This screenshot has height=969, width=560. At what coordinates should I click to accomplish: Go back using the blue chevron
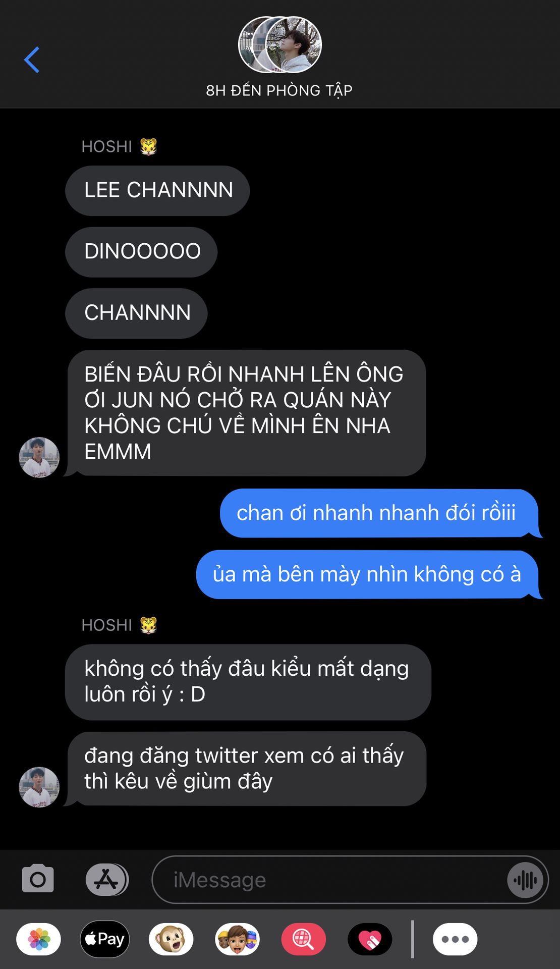32,60
